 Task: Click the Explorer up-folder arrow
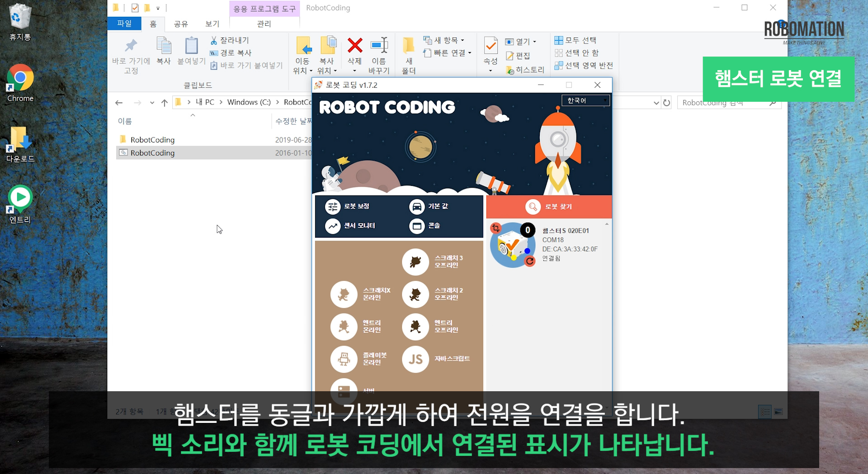click(165, 103)
